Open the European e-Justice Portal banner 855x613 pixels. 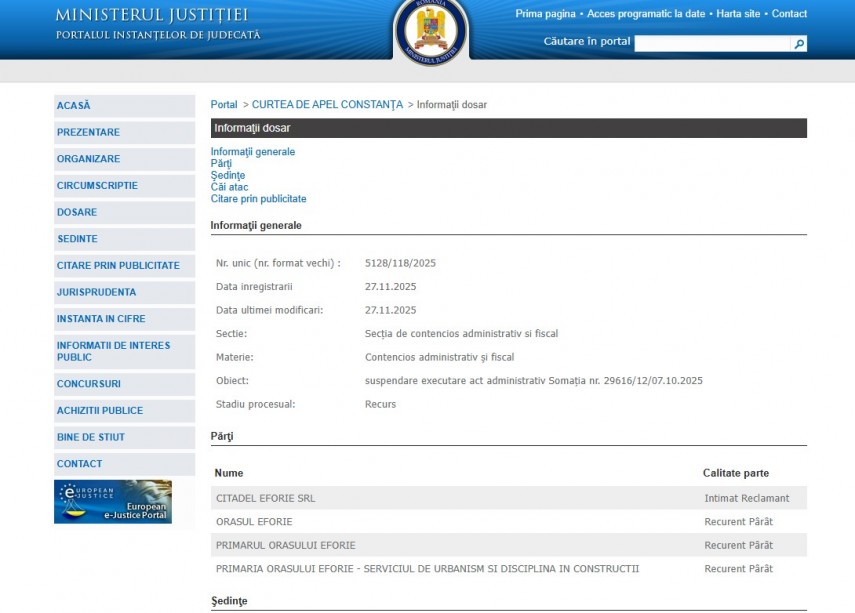(113, 502)
